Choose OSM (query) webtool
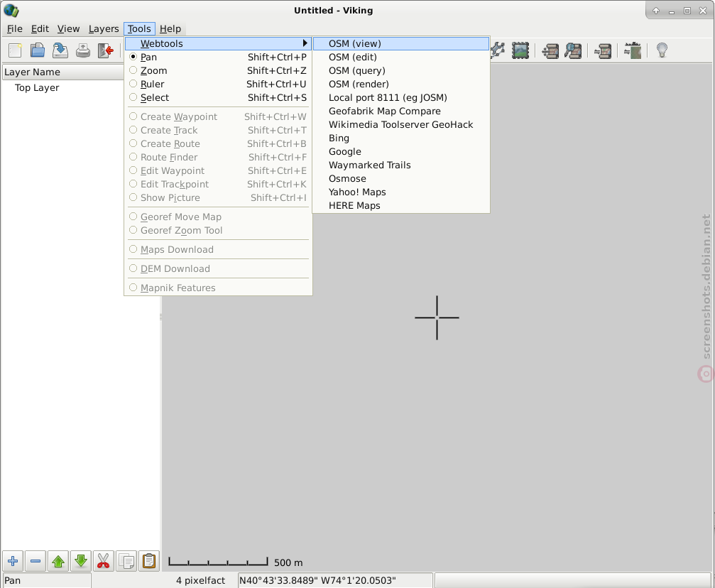Viewport: 715px width, 588px height. pyautogui.click(x=401, y=71)
